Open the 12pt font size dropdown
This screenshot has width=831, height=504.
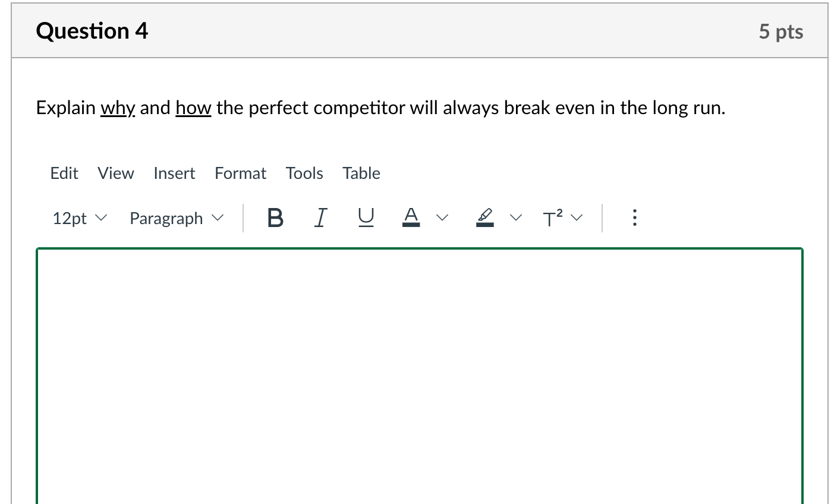80,219
